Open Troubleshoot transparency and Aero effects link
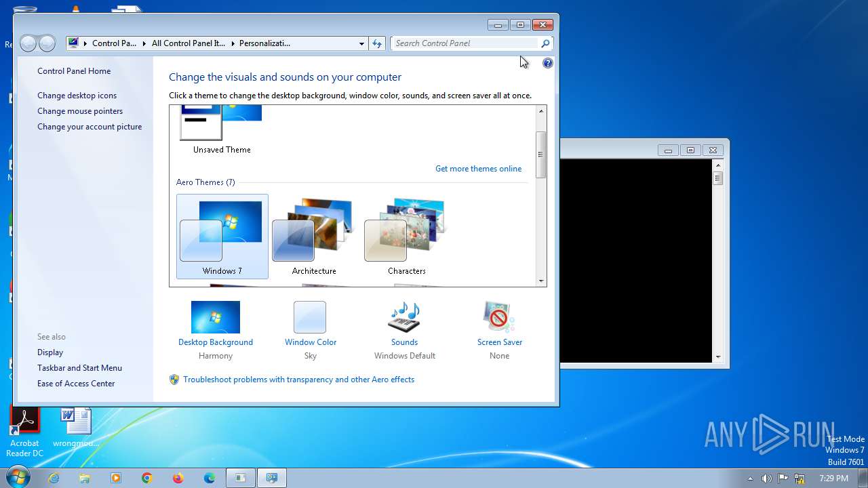868x488 pixels. click(298, 380)
